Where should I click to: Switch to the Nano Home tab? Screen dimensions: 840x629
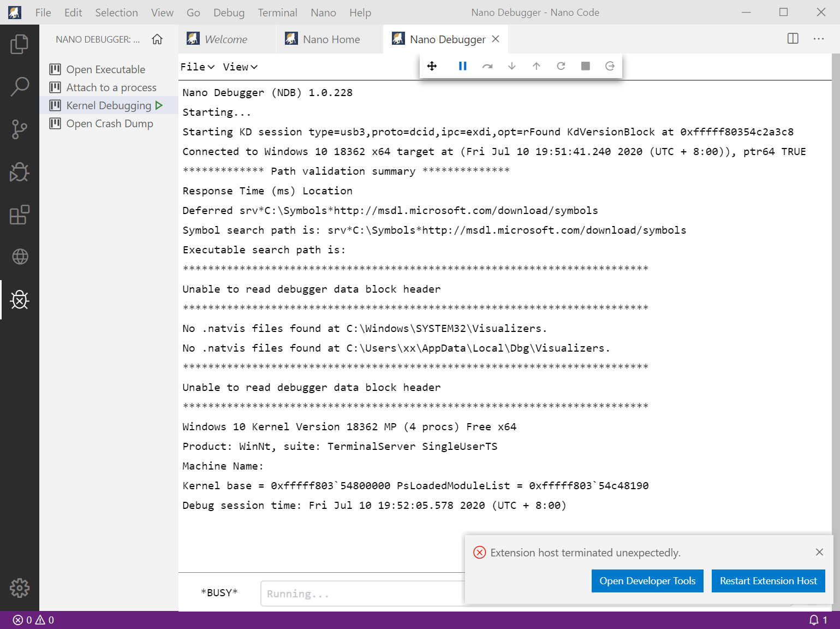[x=330, y=39]
